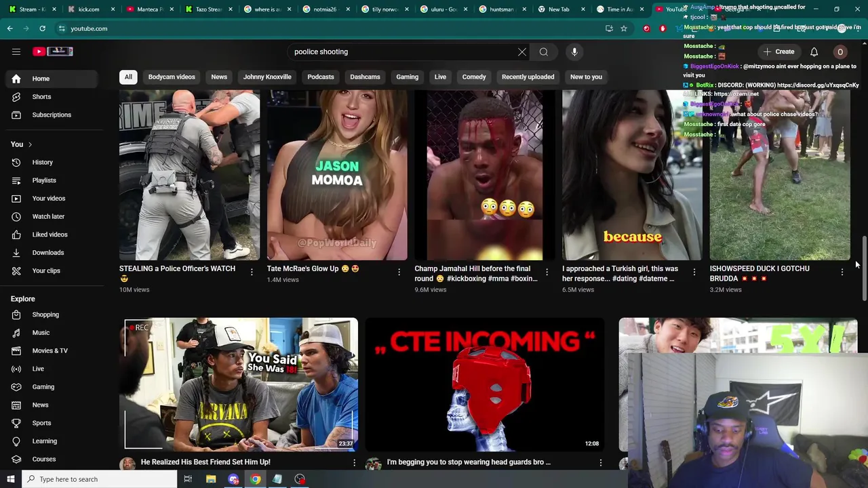The width and height of the screenshot is (868, 488).
Task: Switch to the Time in Au browser tab
Action: pyautogui.click(x=619, y=9)
